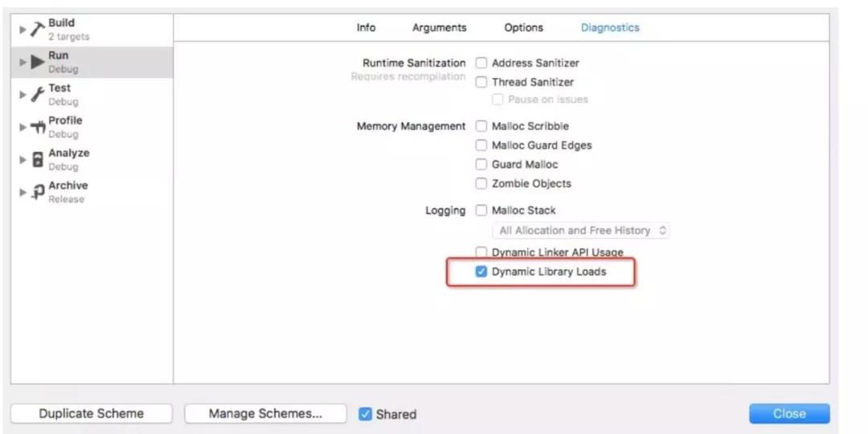Screen dimensions: 868x434
Task: Expand the Archive disclosure triangle
Action: pos(23,192)
